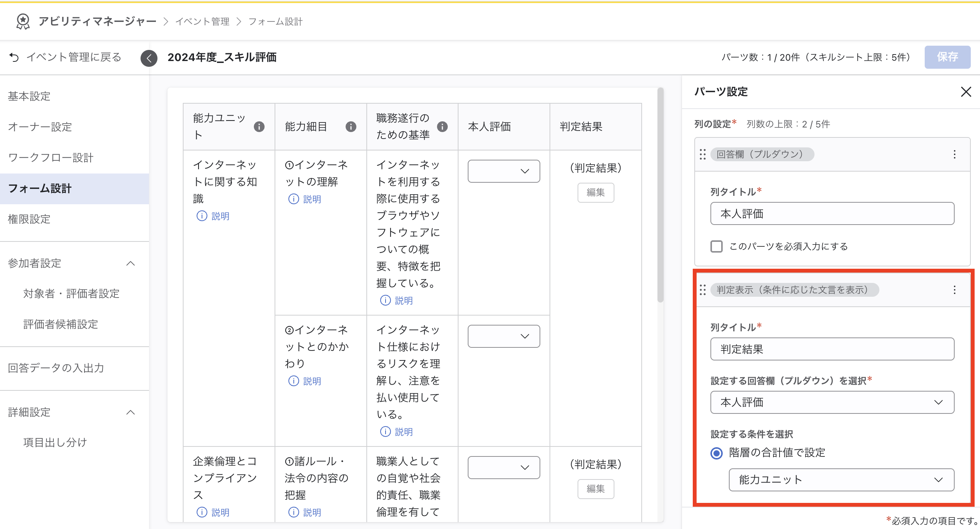Enable このパーツを必須入力にする checkbox
The height and width of the screenshot is (529, 980).
pos(717,246)
